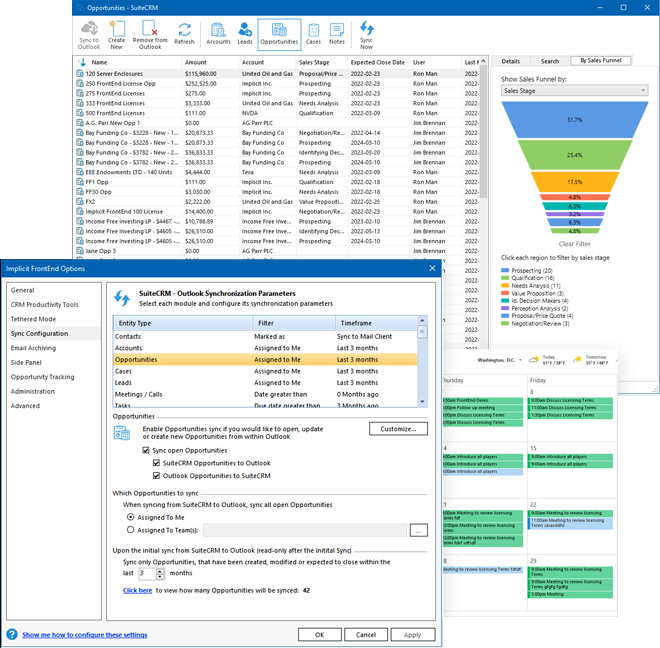Click the Assigned To Team(s) input field
This screenshot has width=660, height=648.
tap(305, 530)
